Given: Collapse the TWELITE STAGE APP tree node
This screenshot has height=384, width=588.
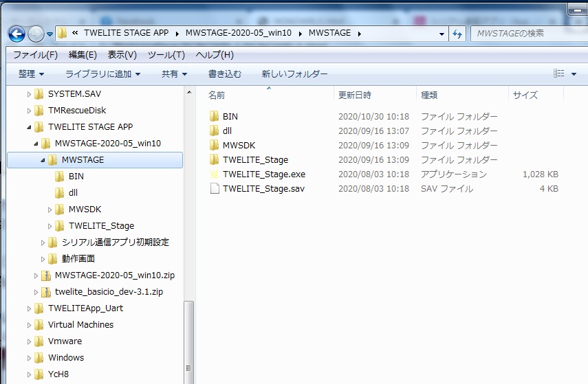Looking at the screenshot, I should 29,127.
